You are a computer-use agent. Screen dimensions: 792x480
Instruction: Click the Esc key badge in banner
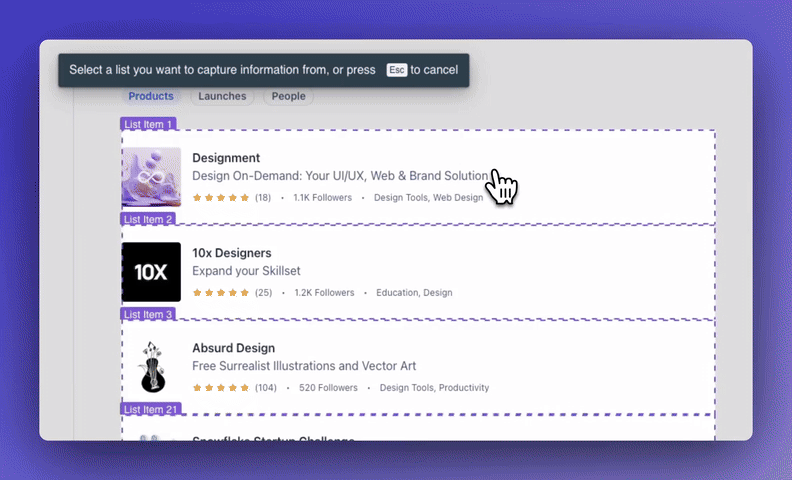[x=397, y=70]
